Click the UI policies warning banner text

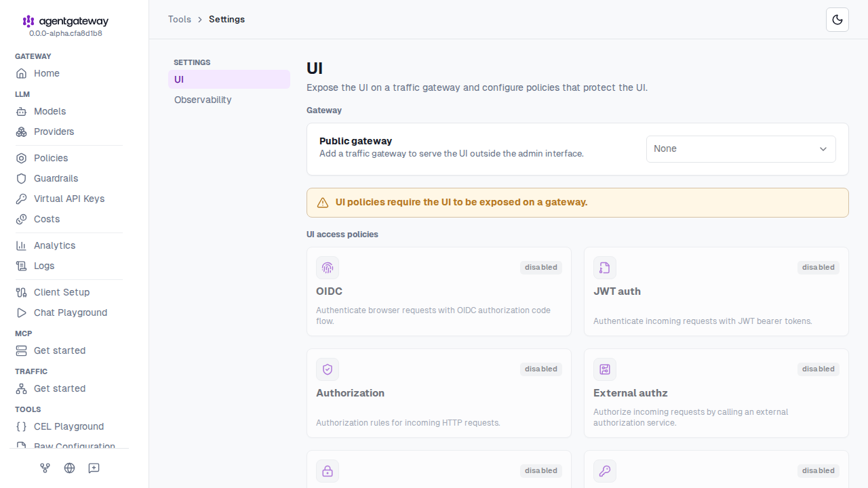point(461,202)
